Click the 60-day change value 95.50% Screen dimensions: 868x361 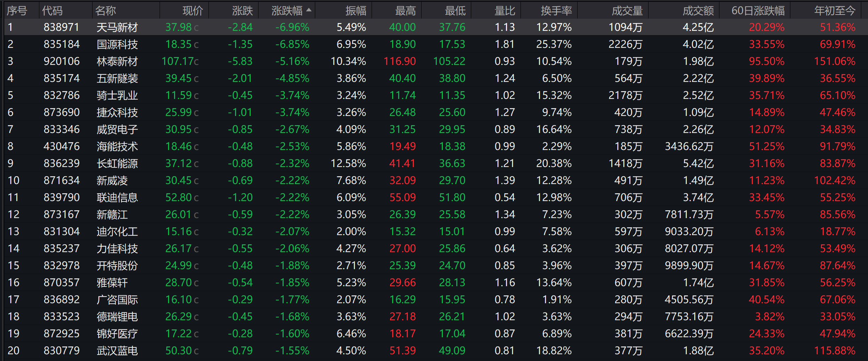coord(767,61)
